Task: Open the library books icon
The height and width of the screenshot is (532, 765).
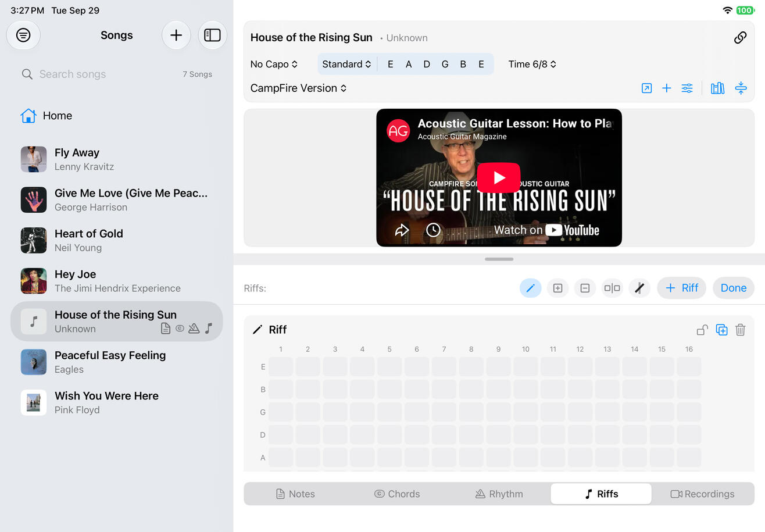Action: click(x=718, y=88)
